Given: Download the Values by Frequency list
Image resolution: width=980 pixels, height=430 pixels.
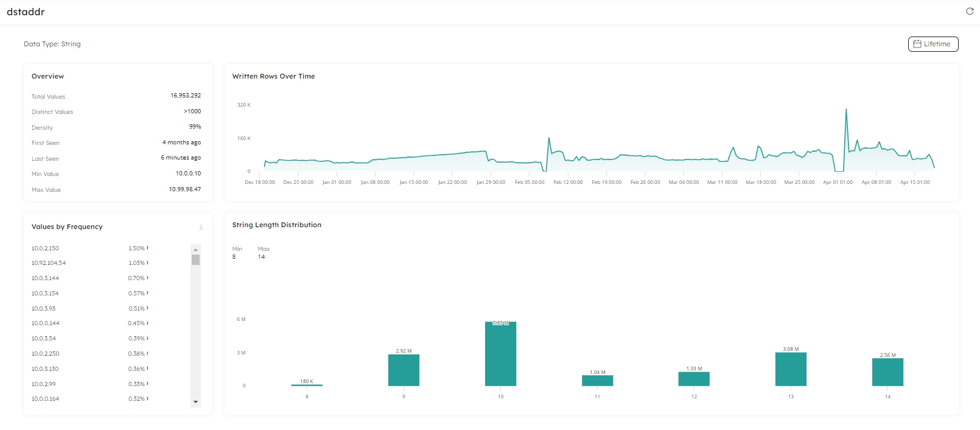Looking at the screenshot, I should (201, 227).
